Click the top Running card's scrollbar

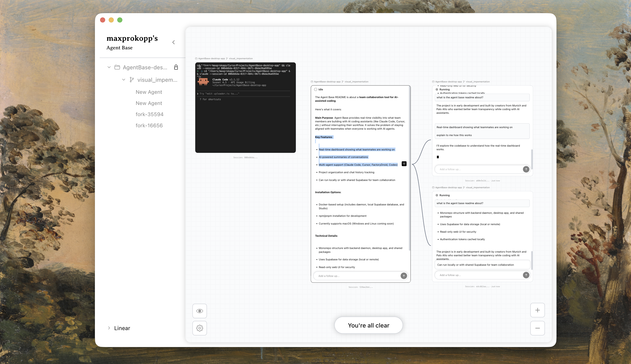[532, 159]
